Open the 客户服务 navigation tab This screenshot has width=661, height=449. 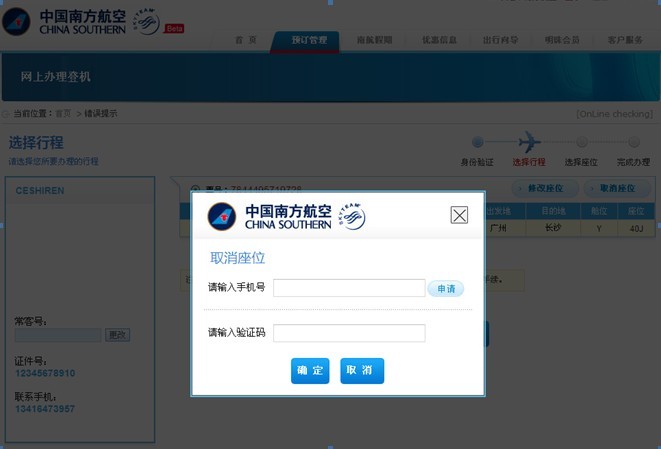(625, 40)
